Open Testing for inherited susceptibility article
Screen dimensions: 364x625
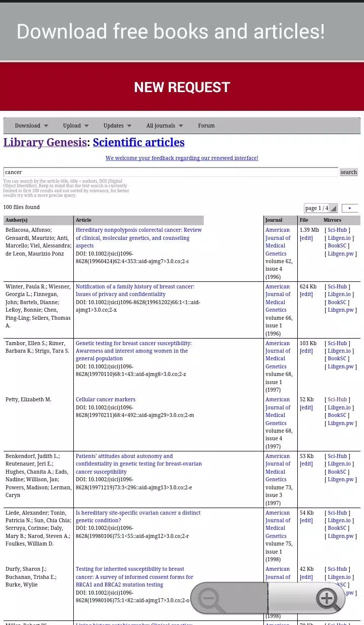tap(134, 577)
